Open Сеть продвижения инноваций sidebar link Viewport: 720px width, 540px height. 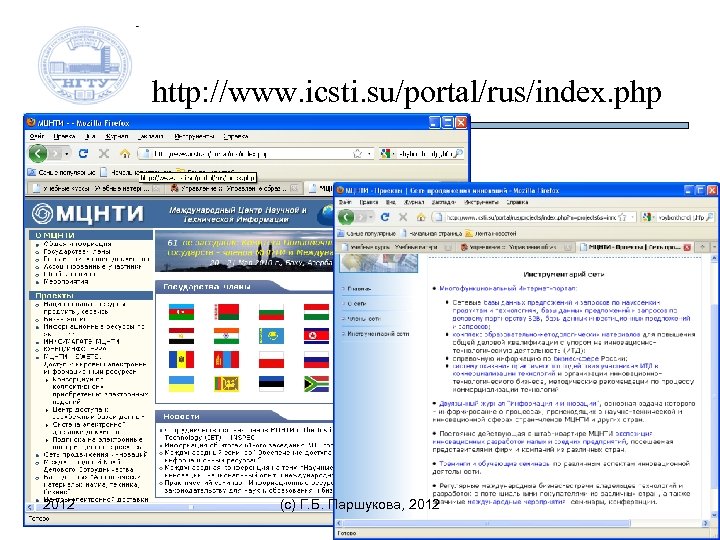(95, 455)
